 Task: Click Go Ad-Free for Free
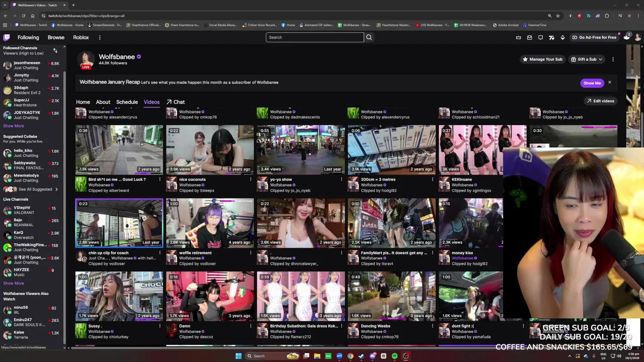594,37
